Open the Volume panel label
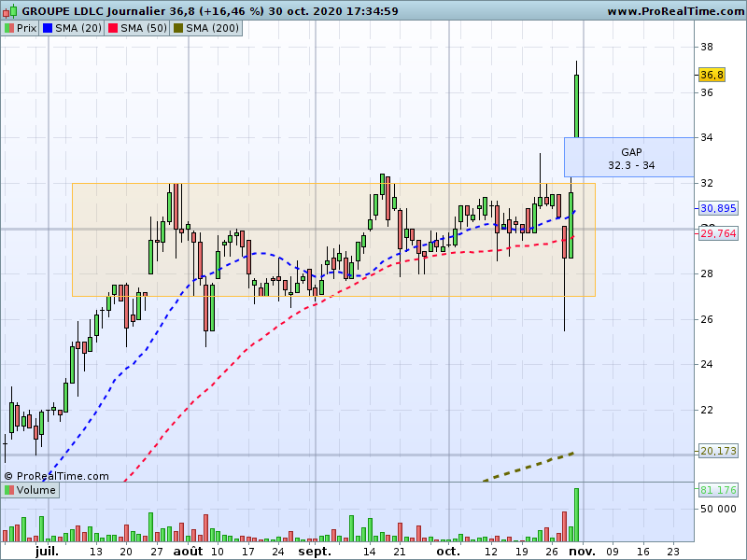 pyautogui.click(x=30, y=490)
